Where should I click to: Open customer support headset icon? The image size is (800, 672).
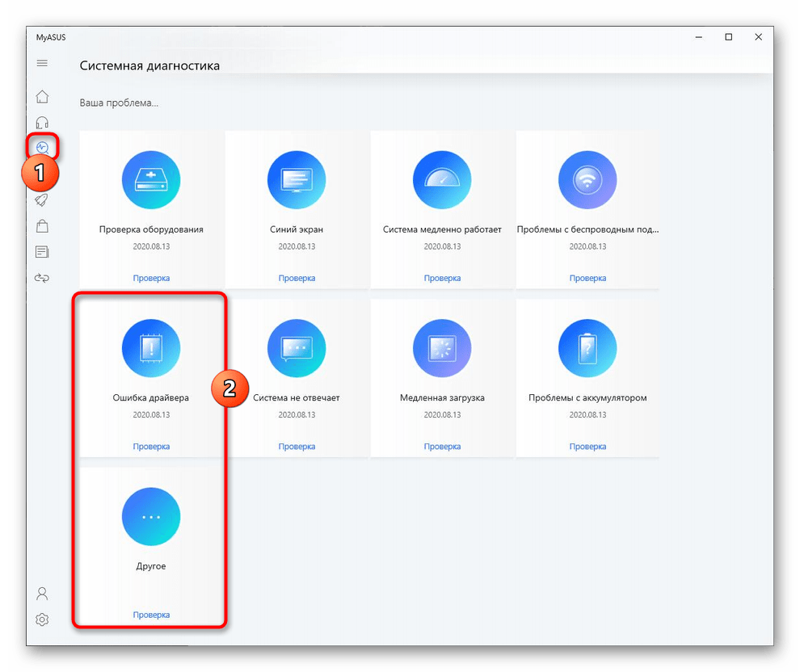tap(42, 122)
